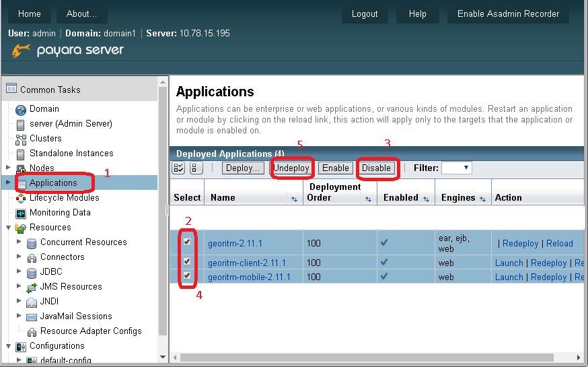Click the server (Admin Server) icon
The image size is (588, 367).
pos(21,124)
